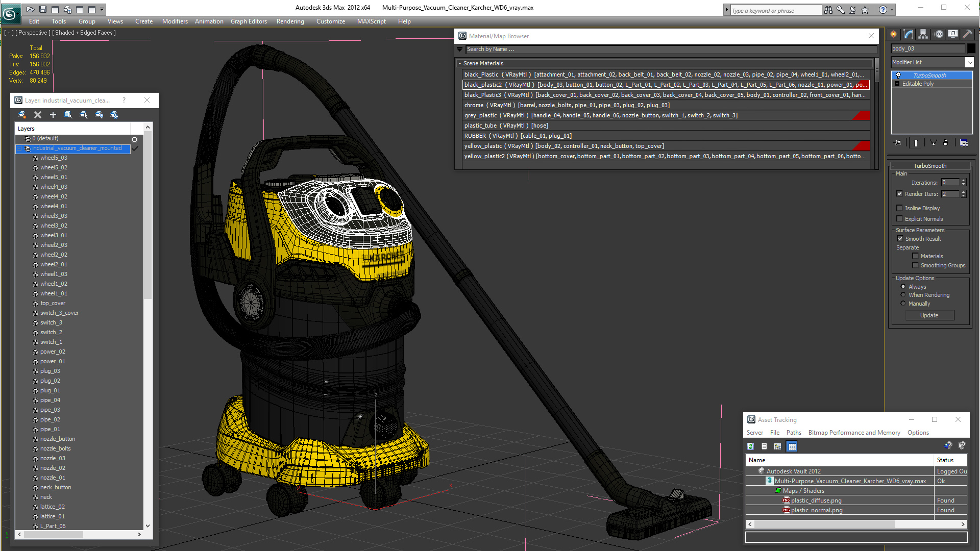The image size is (980, 551).
Task: Open the MAXScript menu
Action: tap(371, 21)
